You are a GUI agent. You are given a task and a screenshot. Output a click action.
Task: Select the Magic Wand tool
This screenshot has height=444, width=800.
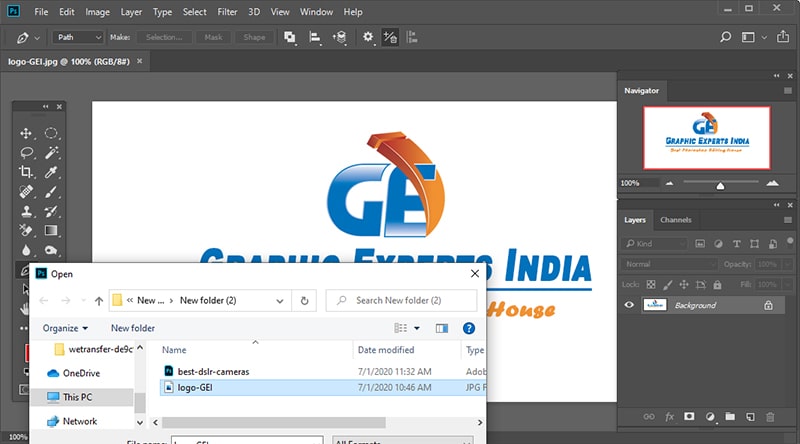[51, 153]
